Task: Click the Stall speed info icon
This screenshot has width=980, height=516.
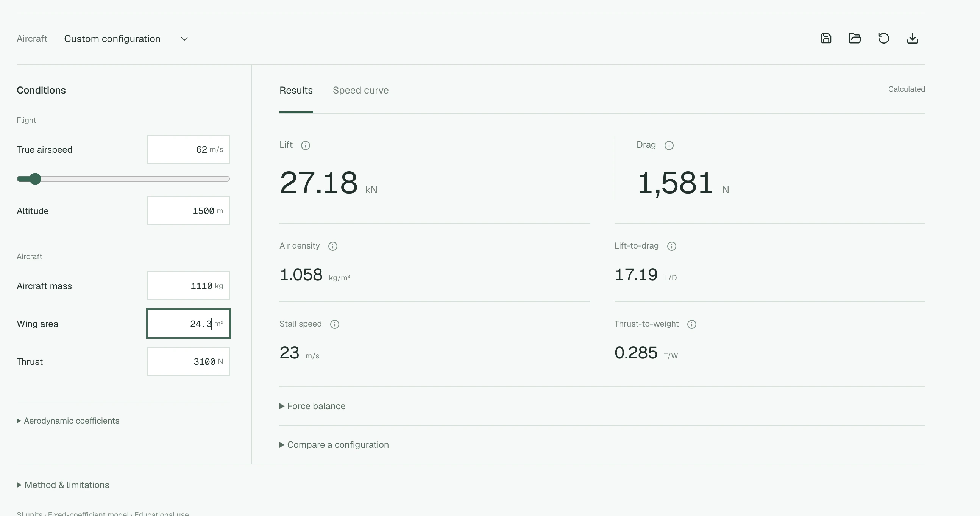Action: pos(335,324)
